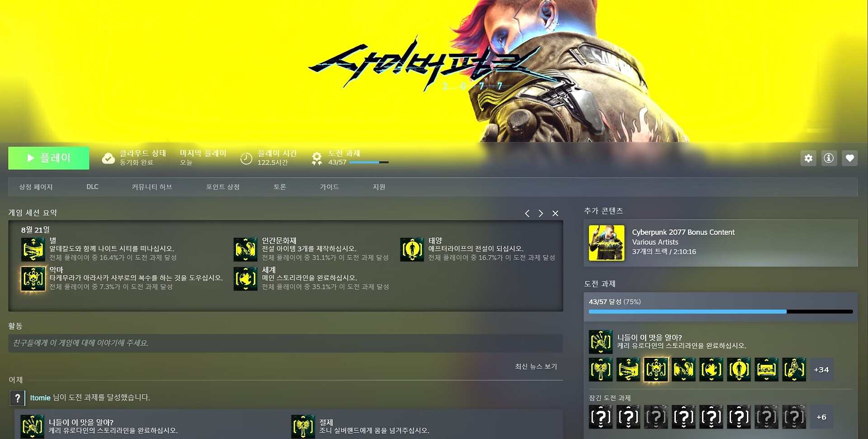The width and height of the screenshot is (868, 439).
Task: Open the Cyberpunk 2077 Bonus Content cover thumbnail
Action: tap(607, 243)
